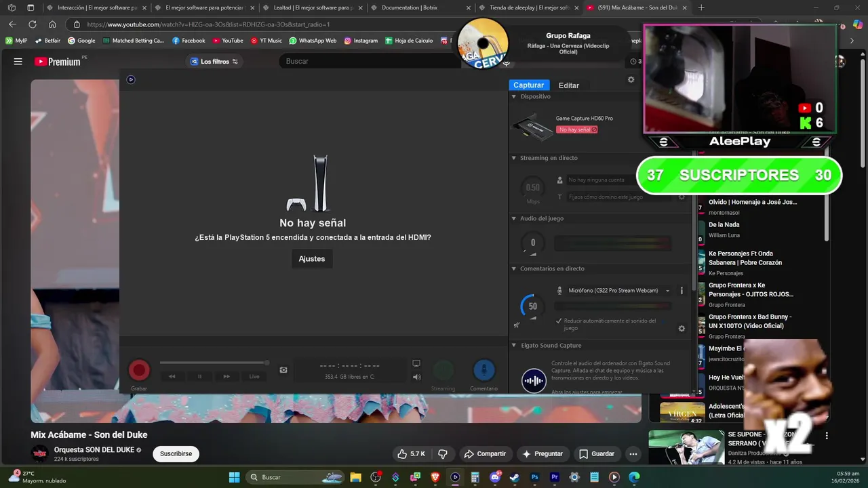Open the commentary settings gear icon

point(682,329)
